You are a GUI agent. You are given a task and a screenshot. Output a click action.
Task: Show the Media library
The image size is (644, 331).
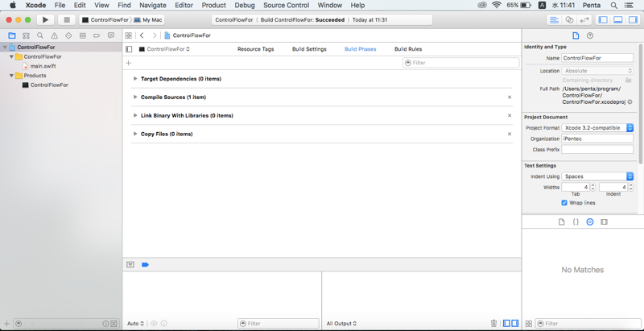(604, 221)
